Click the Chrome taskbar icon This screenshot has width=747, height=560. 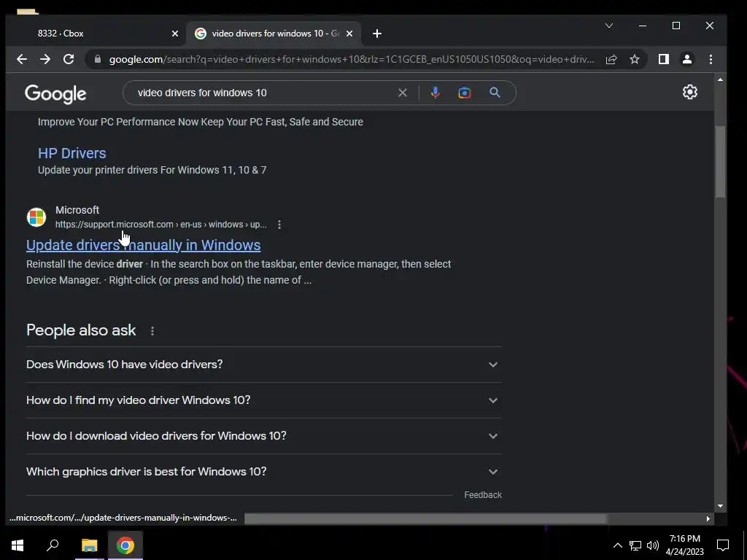(x=125, y=545)
